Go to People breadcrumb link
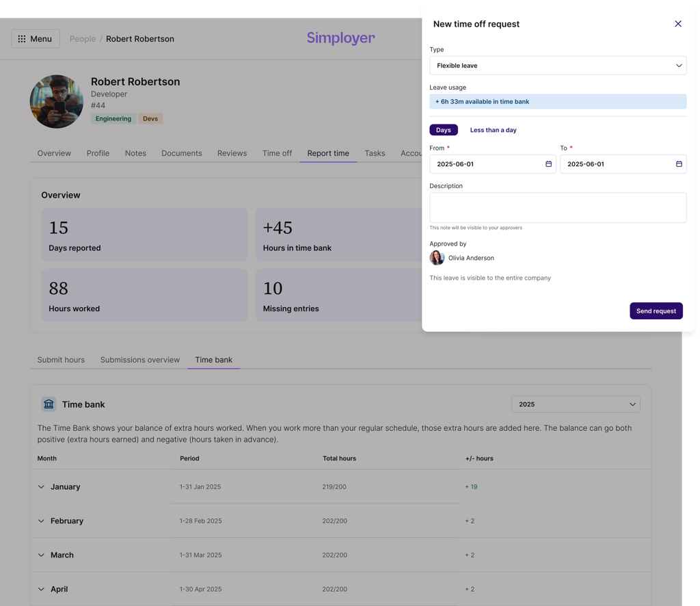The image size is (700, 606). click(x=83, y=39)
